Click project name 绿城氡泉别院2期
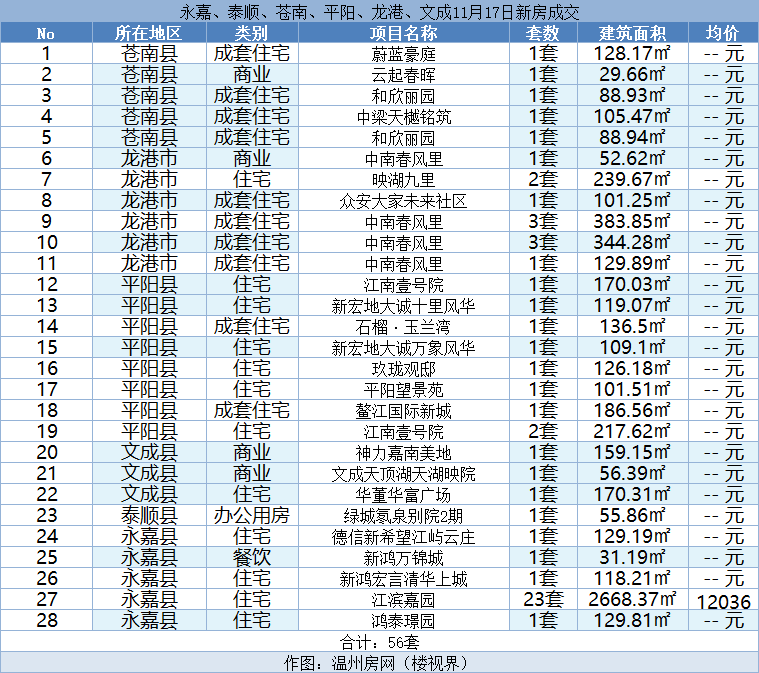The image size is (759, 673). (x=403, y=516)
